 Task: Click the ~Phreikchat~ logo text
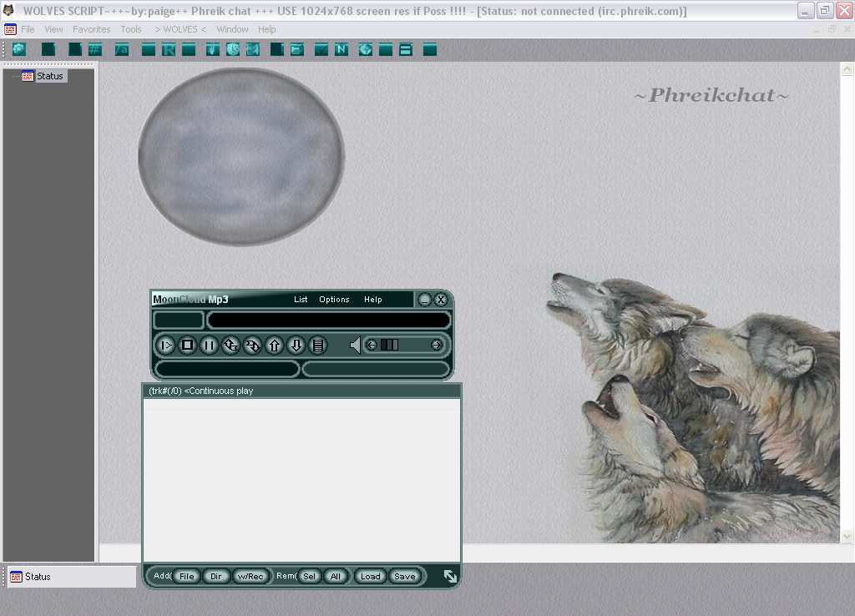click(711, 95)
